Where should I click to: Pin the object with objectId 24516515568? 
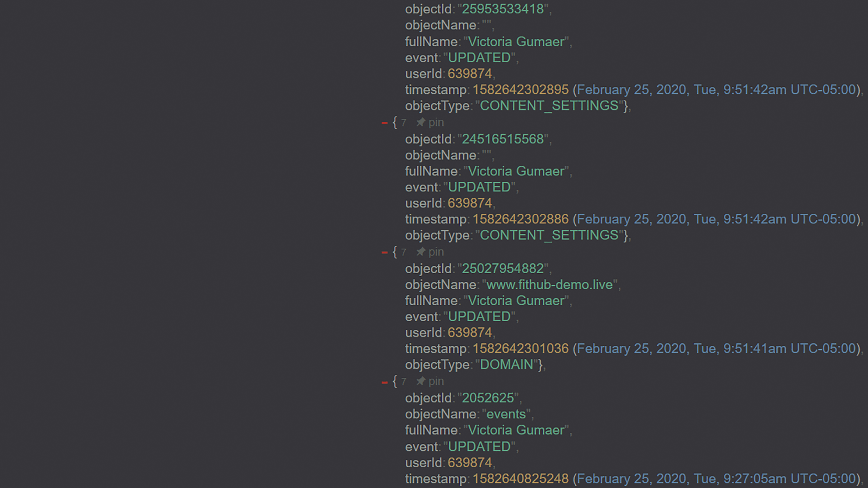pyautogui.click(x=421, y=122)
